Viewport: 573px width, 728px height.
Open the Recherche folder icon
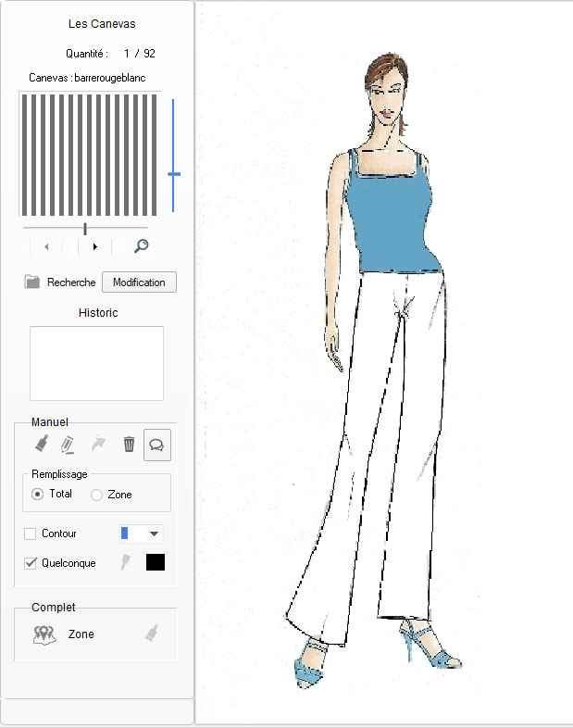pos(32,282)
